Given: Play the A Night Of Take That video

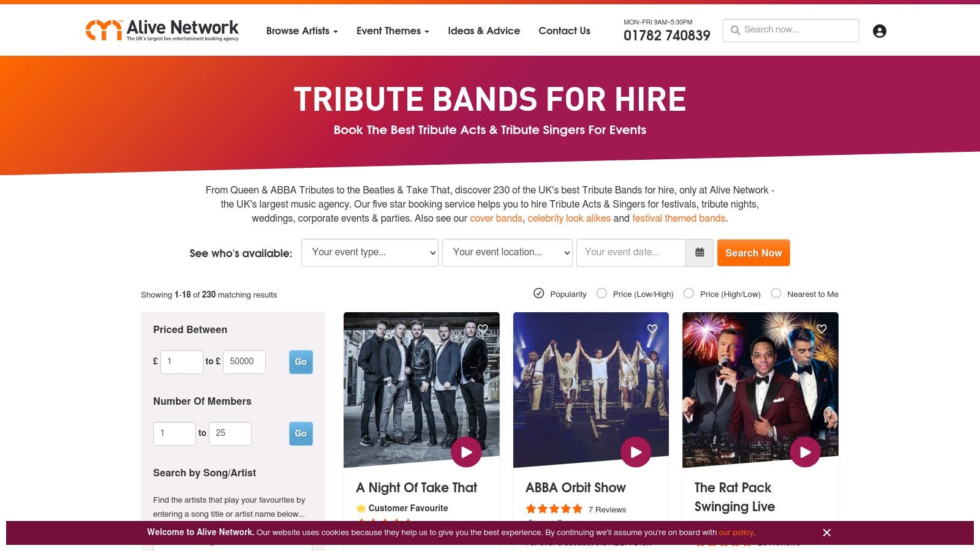Looking at the screenshot, I should (466, 452).
